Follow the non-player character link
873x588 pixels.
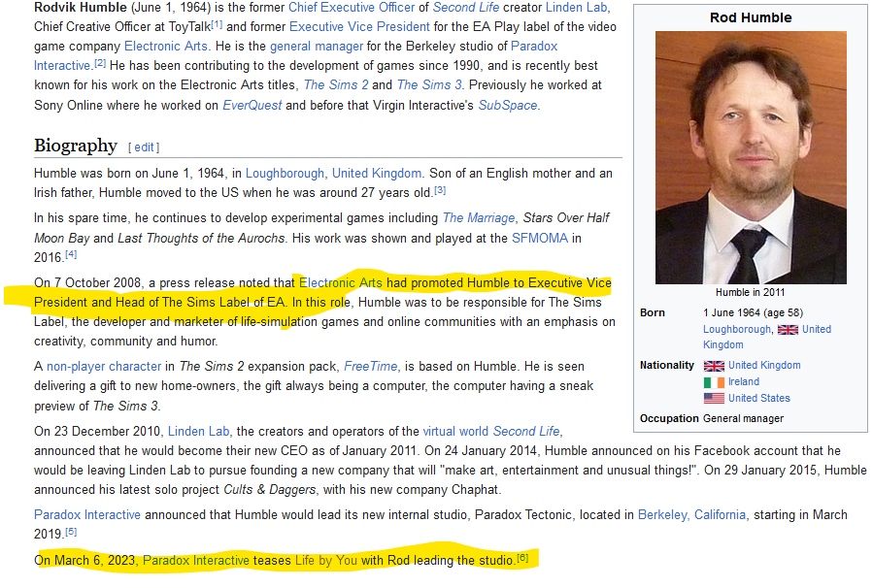coord(104,367)
